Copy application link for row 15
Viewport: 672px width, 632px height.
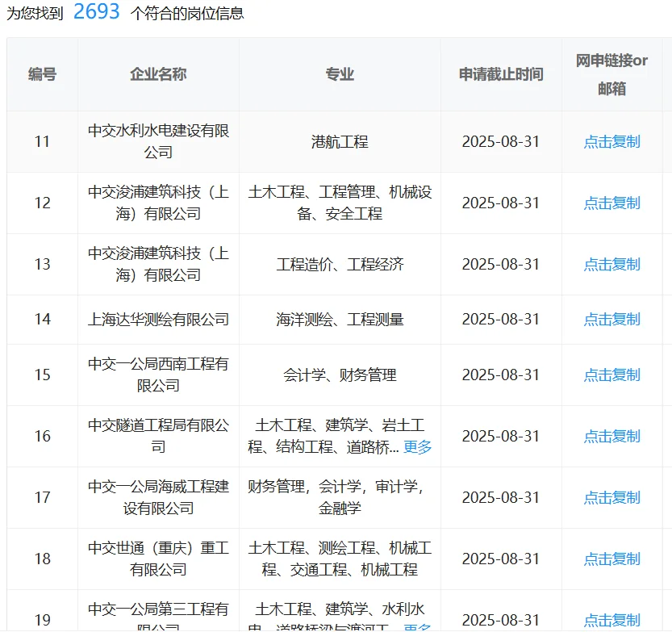coord(611,375)
